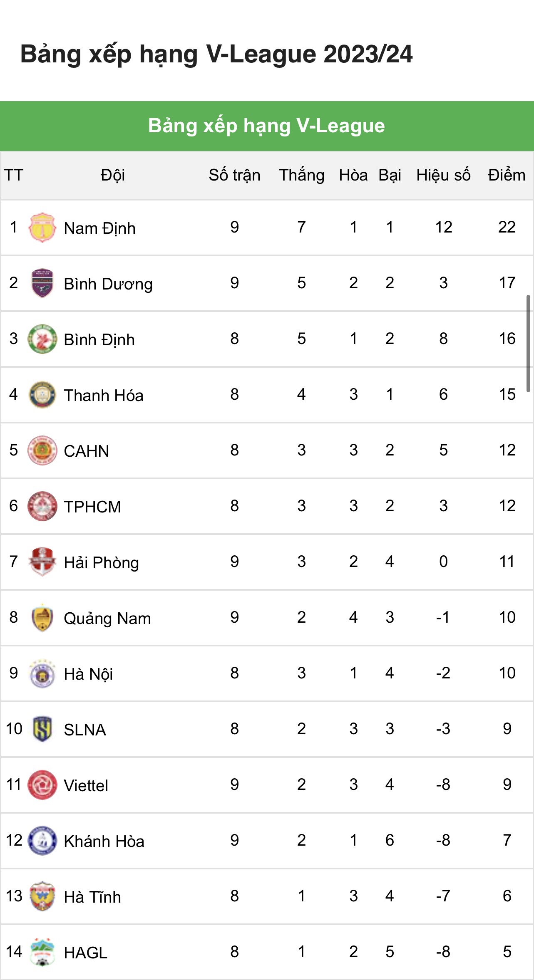Click the Viettel club logo

tap(42, 785)
